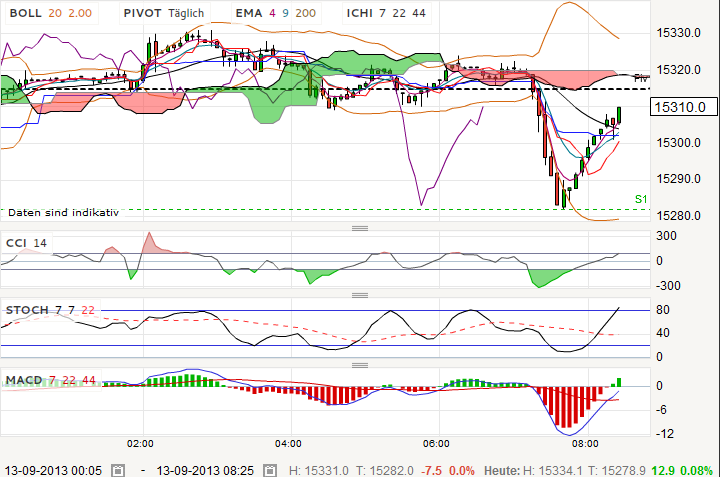Click the STOCH scale label 80

coord(663,310)
